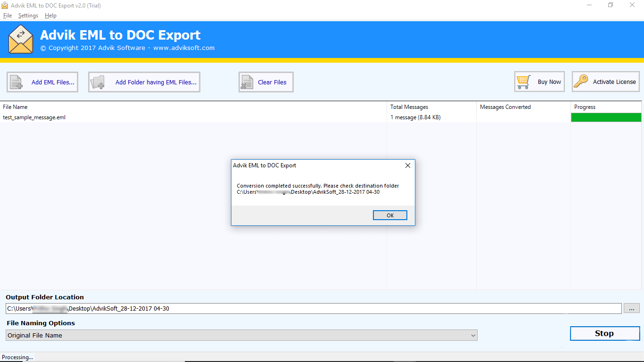Click the Add Folder documents icon
Viewport: 644px width, 362px height.
(98, 82)
